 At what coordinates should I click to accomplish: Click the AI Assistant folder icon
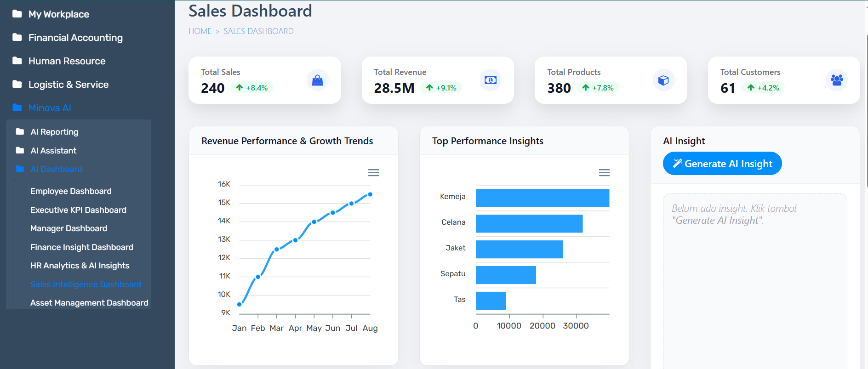click(20, 151)
